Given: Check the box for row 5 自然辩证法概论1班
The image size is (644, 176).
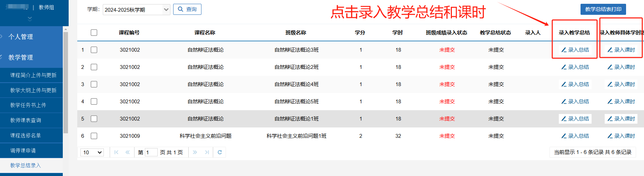Looking at the screenshot, I should point(94,119).
